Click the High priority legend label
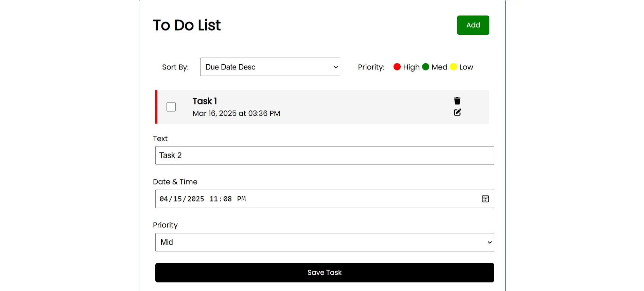 click(411, 67)
